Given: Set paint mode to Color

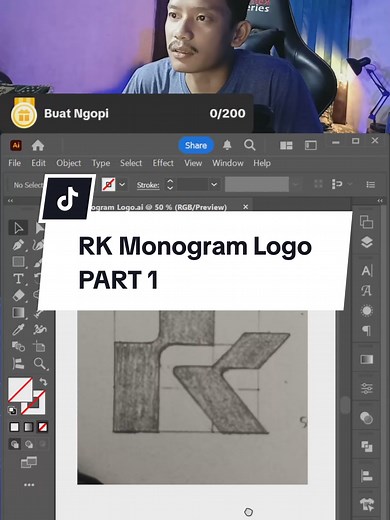Looking at the screenshot, I should pos(14,427).
